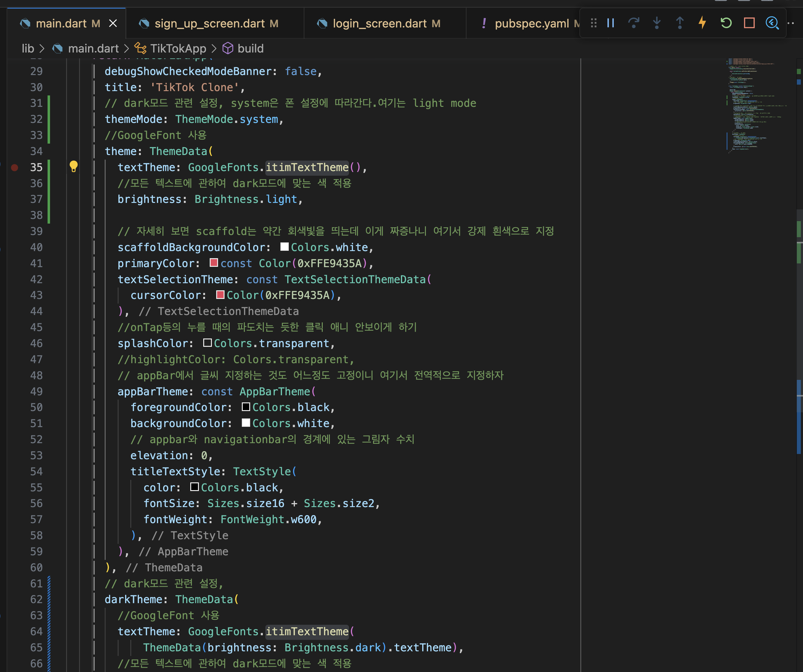803x672 pixels.
Task: Toggle the breakpoint on line 35
Action: tap(15, 167)
